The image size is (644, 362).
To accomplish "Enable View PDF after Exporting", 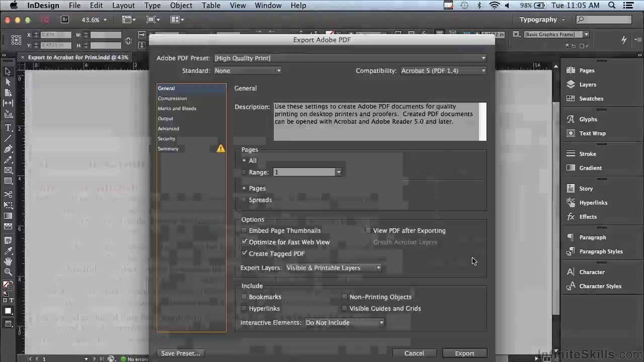I will [x=368, y=230].
